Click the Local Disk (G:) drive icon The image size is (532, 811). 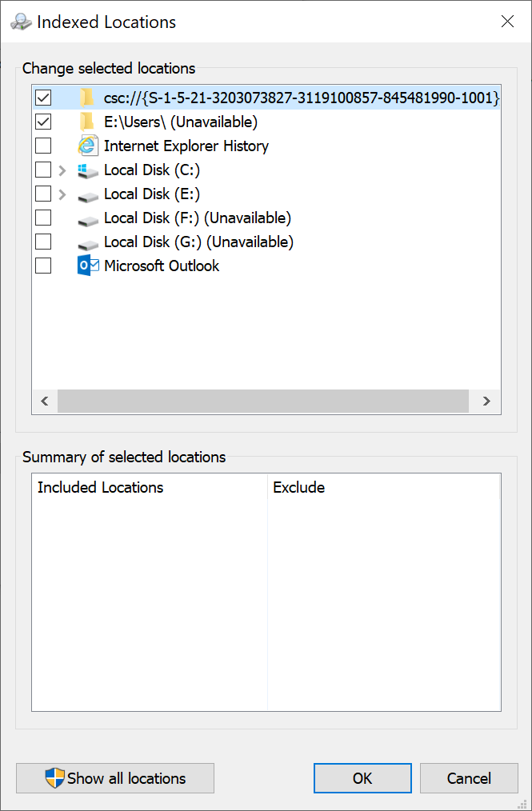(x=88, y=242)
